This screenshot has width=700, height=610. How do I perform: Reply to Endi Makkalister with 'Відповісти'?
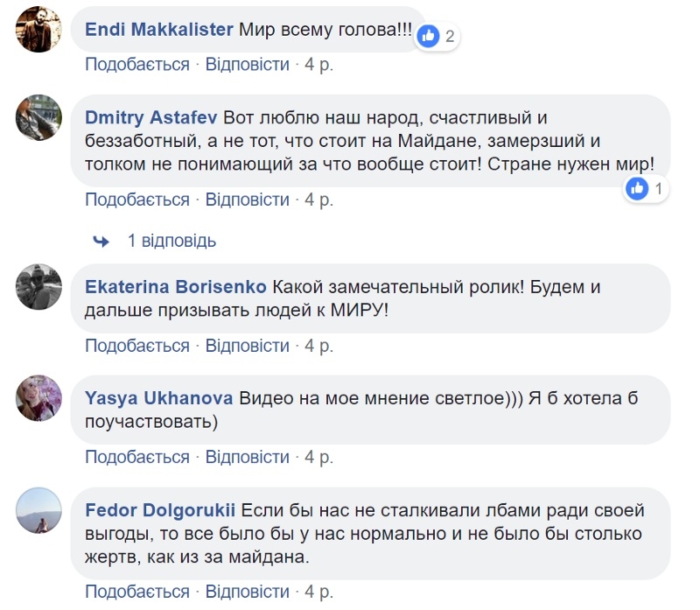click(x=248, y=65)
